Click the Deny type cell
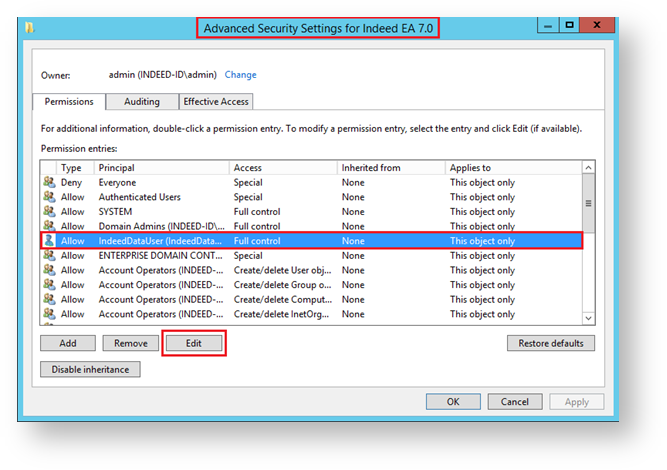 [x=71, y=182]
